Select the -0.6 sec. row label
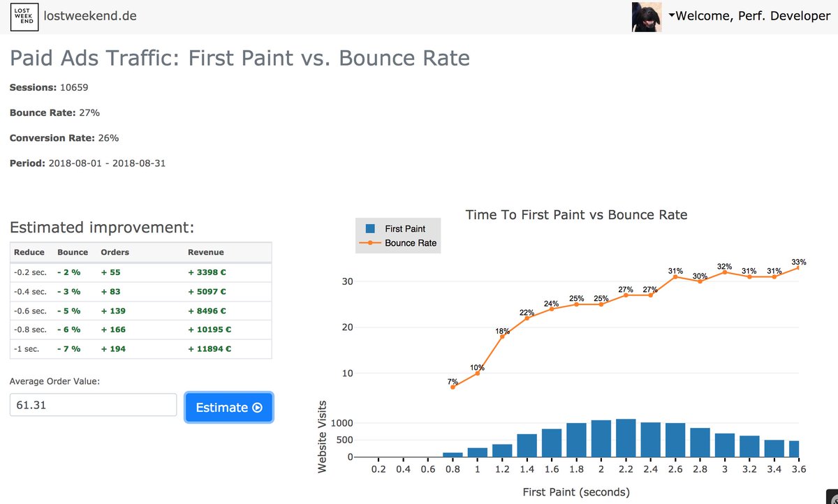 point(30,311)
